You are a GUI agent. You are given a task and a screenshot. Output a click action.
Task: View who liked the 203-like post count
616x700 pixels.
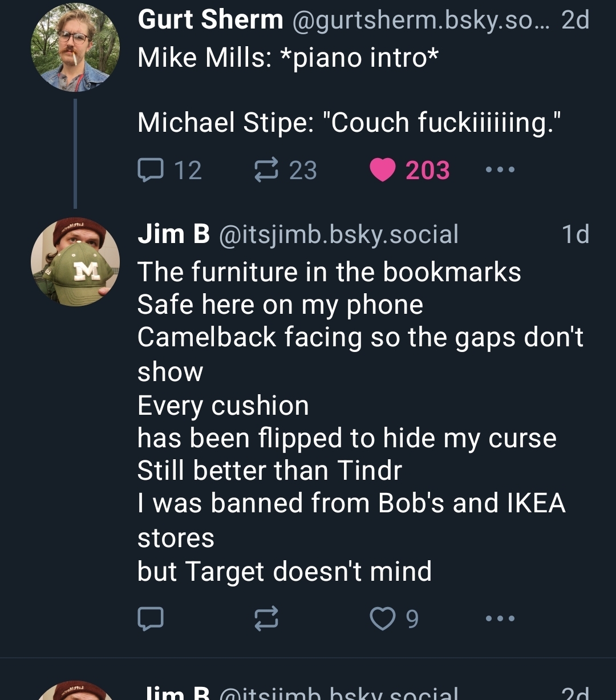pos(428,170)
